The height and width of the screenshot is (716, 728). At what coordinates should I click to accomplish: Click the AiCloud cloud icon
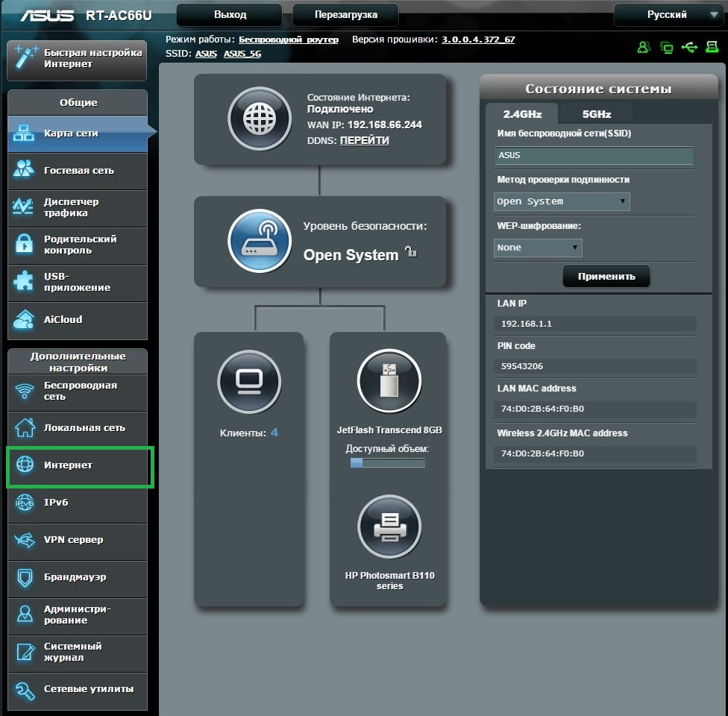click(24, 319)
